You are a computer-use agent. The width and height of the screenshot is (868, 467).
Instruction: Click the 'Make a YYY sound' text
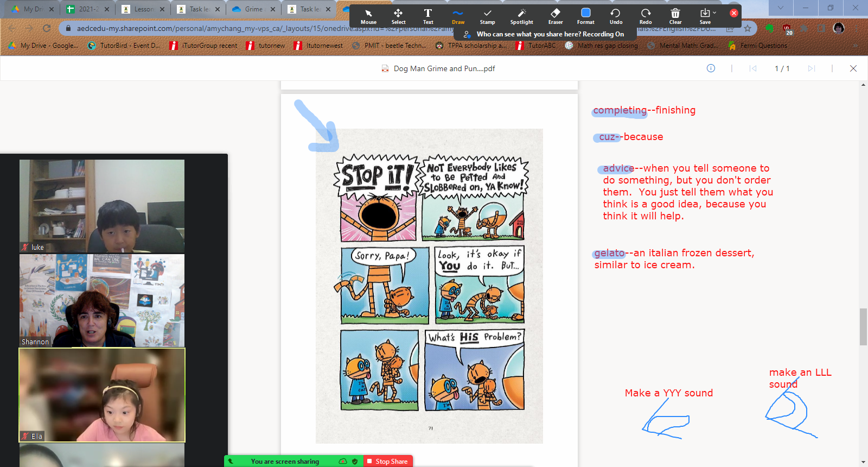pos(669,393)
